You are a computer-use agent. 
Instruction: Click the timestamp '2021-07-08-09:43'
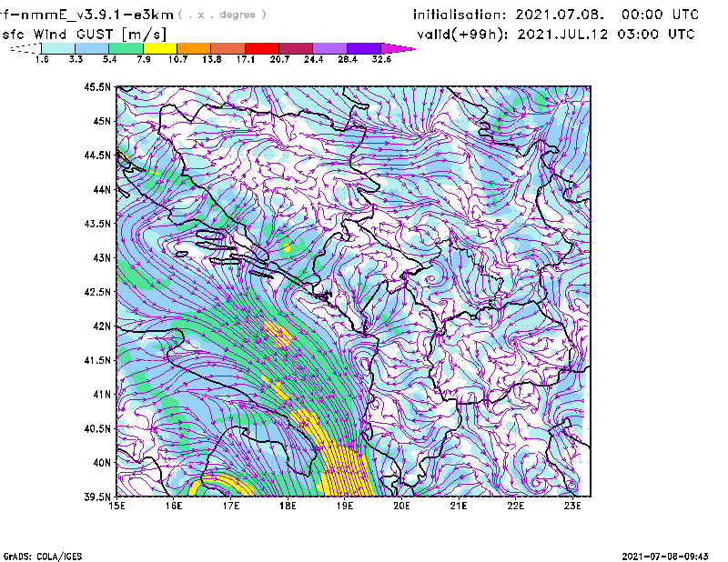coord(665,557)
